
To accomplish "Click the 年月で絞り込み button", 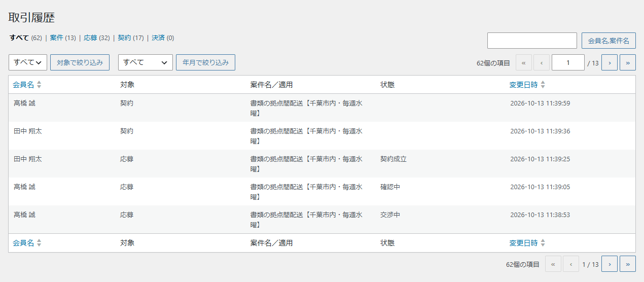I will [205, 62].
